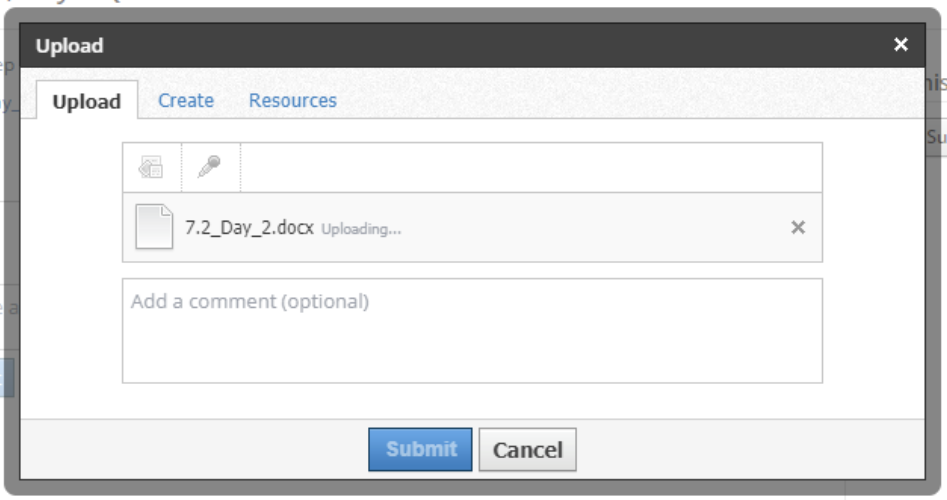Click the partially hidden button behind dialog's right edge
The height and width of the screenshot is (500, 947).
(937, 138)
